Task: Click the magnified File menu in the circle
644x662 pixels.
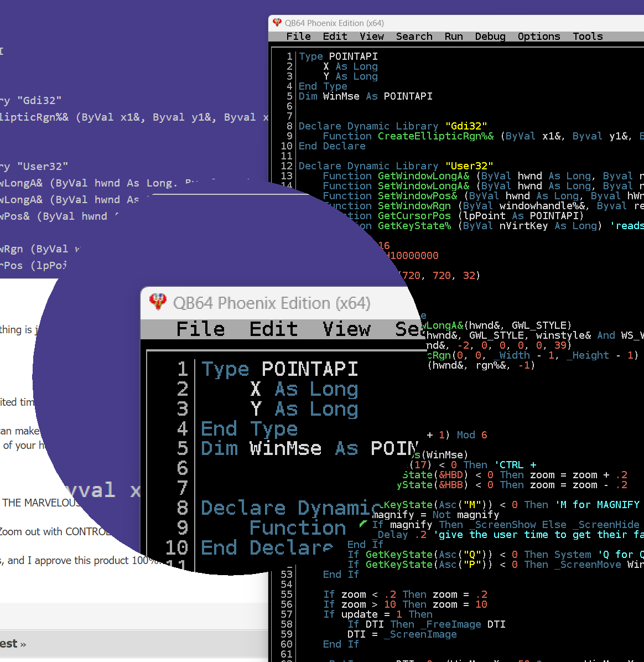Action: coord(200,329)
